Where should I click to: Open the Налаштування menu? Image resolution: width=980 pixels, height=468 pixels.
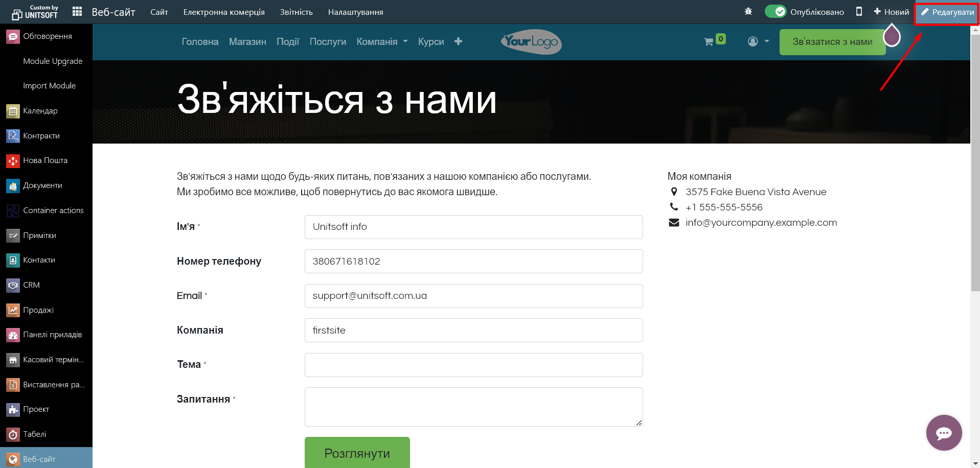pyautogui.click(x=355, y=12)
